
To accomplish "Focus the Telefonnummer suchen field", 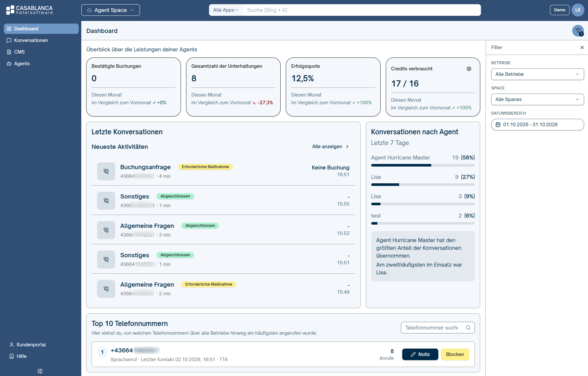I will (438, 328).
